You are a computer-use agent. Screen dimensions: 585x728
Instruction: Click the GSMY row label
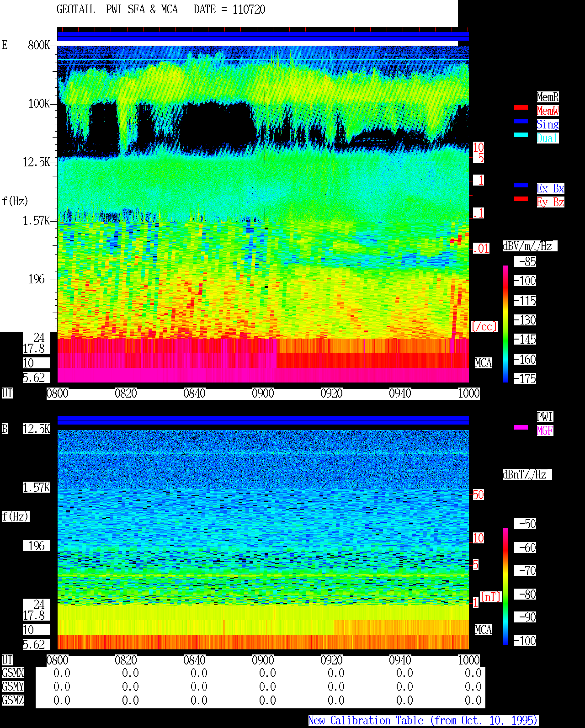point(13,686)
